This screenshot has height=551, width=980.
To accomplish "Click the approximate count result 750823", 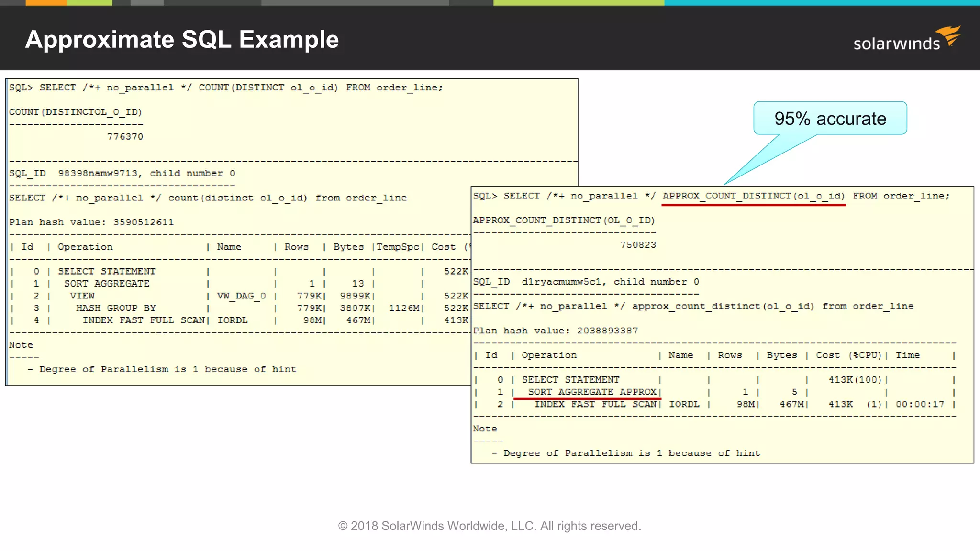I will point(638,245).
